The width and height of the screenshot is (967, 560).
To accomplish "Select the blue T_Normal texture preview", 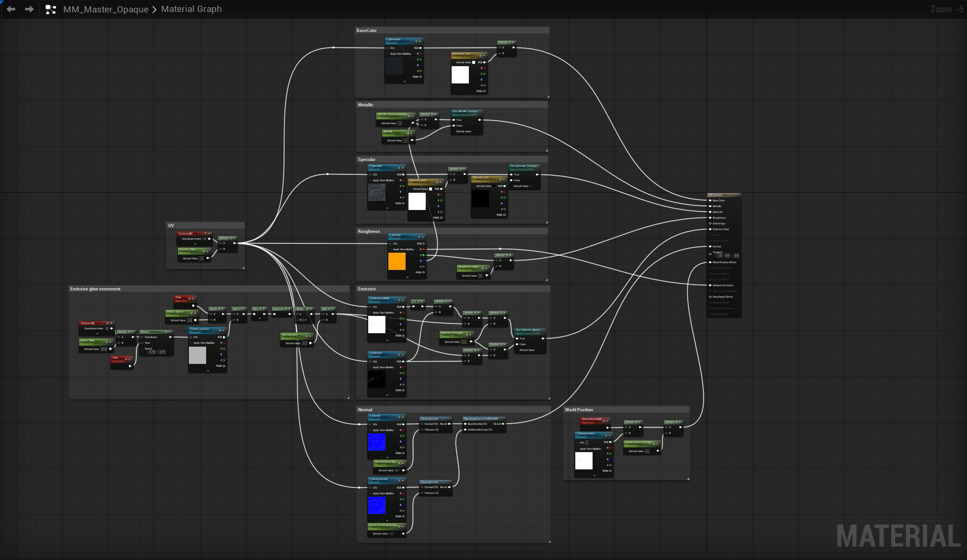I will pyautogui.click(x=377, y=442).
